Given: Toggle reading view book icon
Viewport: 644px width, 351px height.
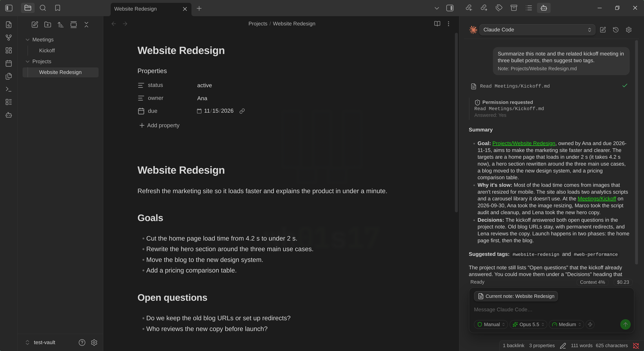Looking at the screenshot, I should (x=437, y=24).
